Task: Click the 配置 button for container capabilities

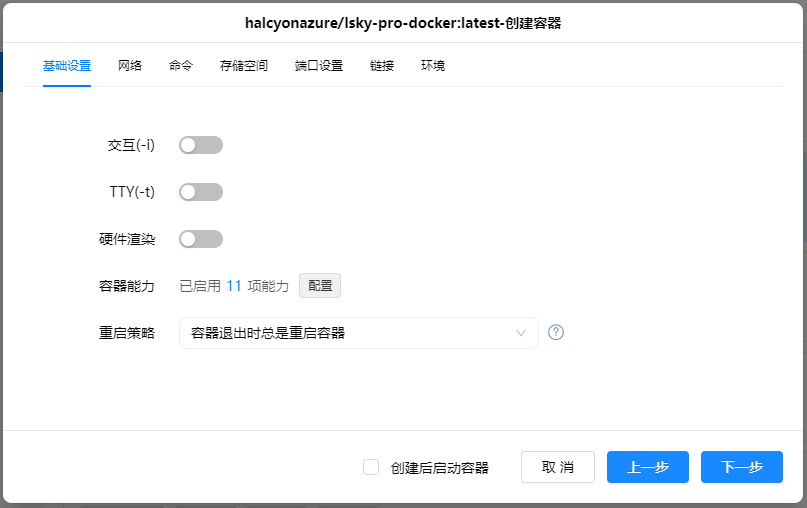Action: [x=320, y=286]
